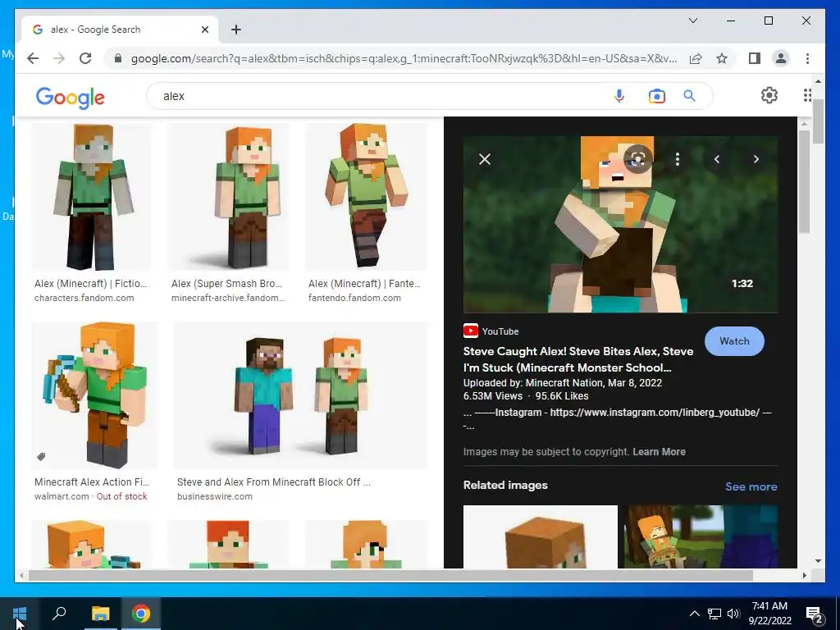Follow the Learn More copyright link

coord(659,452)
